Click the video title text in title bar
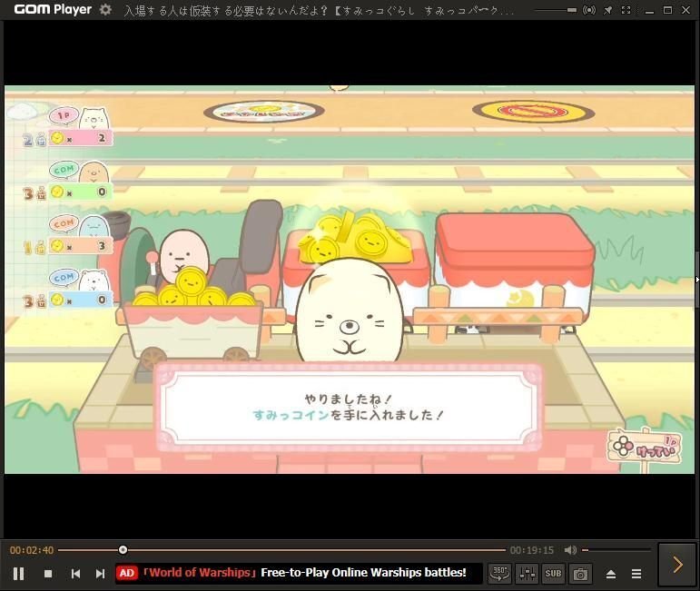700x591 pixels. click(319, 10)
